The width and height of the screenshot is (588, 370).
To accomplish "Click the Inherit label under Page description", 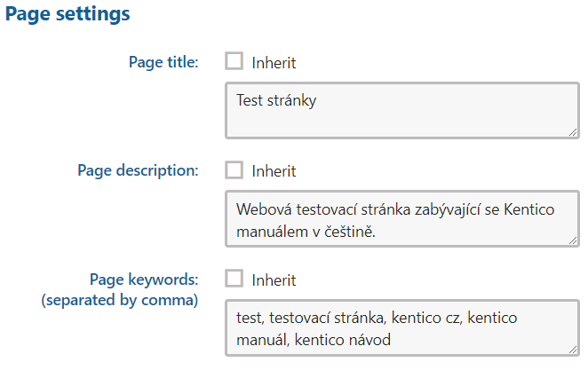I will pyautogui.click(x=274, y=170).
